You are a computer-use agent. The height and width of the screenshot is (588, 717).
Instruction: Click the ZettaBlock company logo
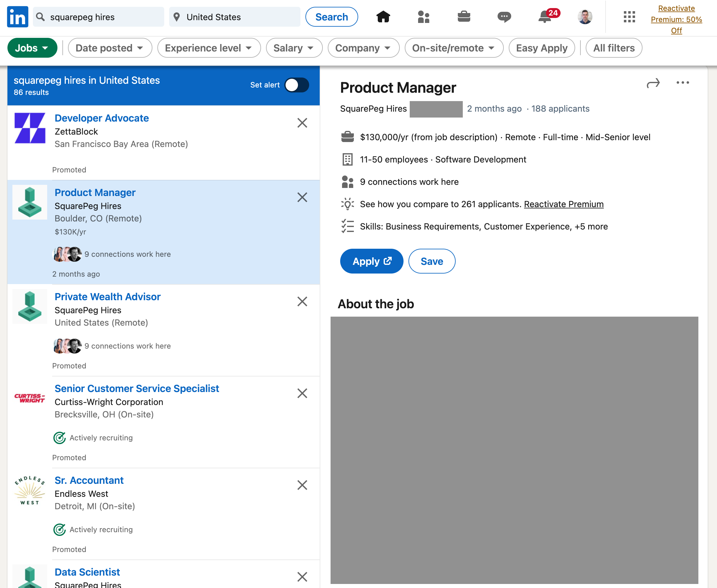point(30,128)
